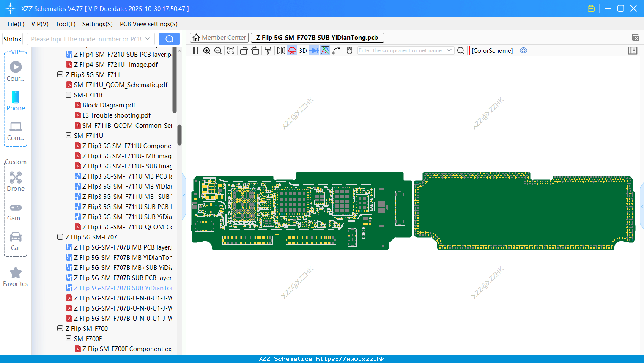This screenshot has width=644, height=363.
Task: Click the Shrink button above the sidebar
Action: coord(12,38)
